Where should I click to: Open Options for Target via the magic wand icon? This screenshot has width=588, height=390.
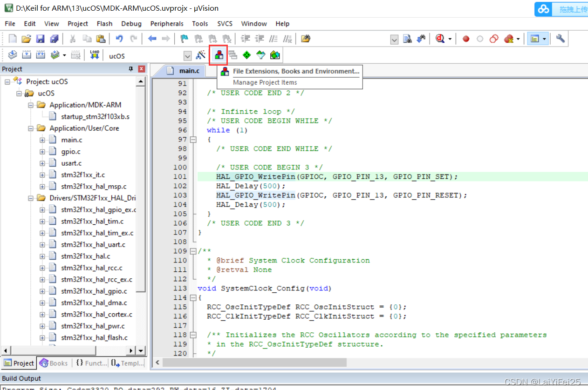[201, 55]
